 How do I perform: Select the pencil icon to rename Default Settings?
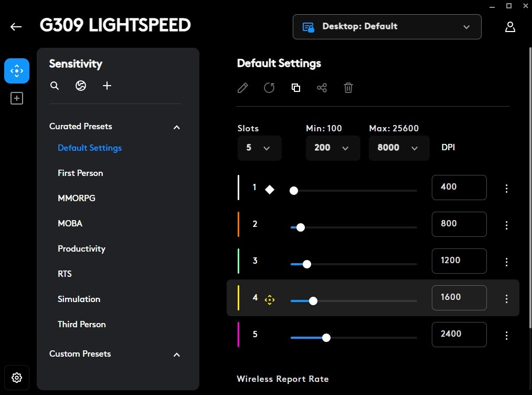tap(242, 88)
